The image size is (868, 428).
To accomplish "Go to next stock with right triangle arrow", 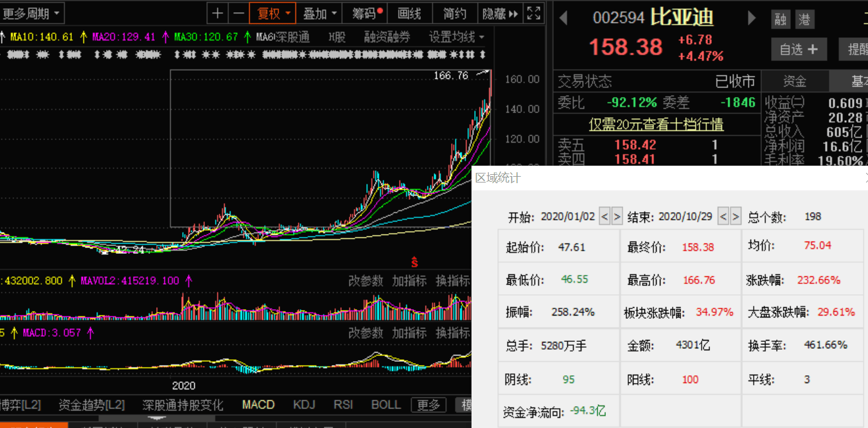I will pos(752,18).
